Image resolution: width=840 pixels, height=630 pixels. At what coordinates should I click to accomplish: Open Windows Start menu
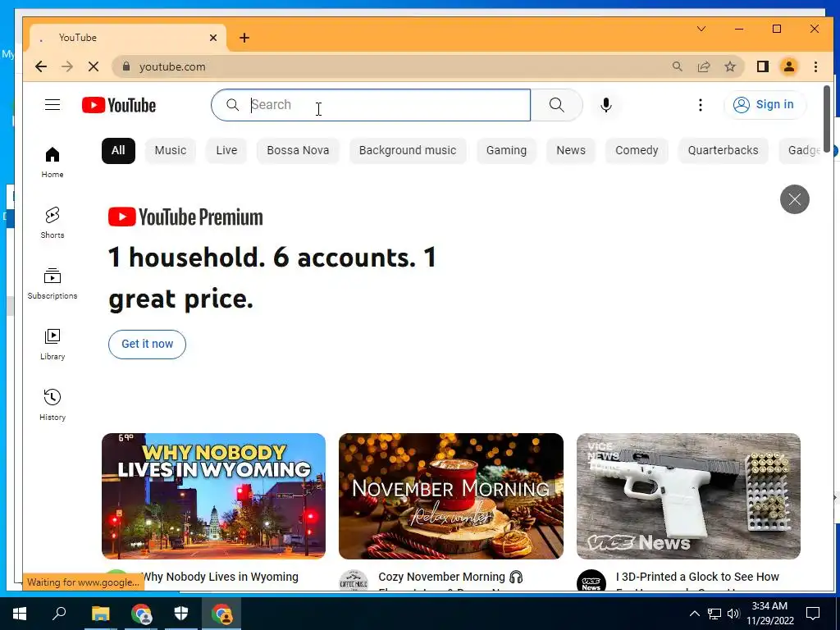point(20,614)
